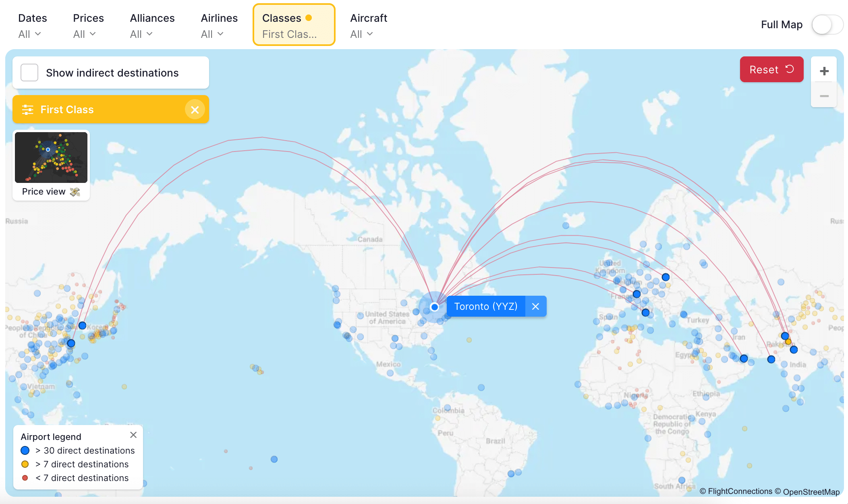The width and height of the screenshot is (848, 504).
Task: Enable Show indirect destinations checkbox
Action: tap(29, 73)
